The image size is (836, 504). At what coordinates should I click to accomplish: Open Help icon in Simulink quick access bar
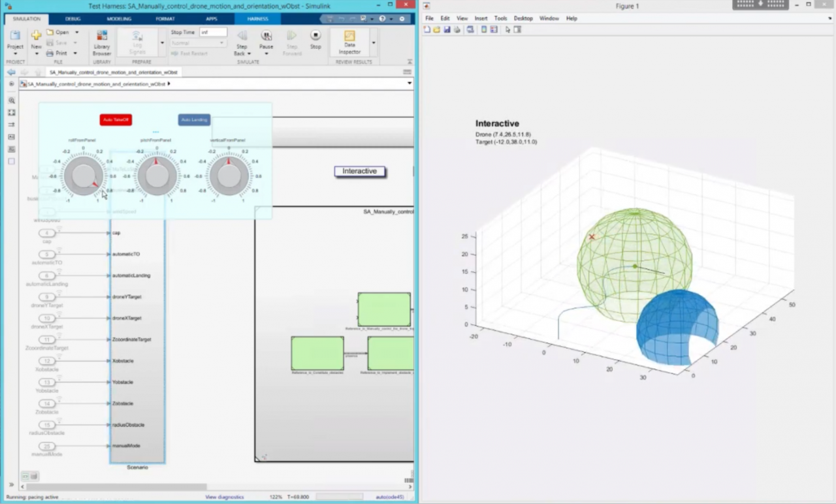[383, 18]
